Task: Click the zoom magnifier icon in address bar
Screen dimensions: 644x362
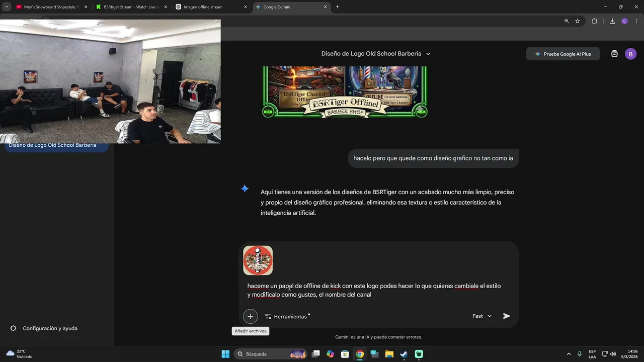Action: pyautogui.click(x=567, y=21)
